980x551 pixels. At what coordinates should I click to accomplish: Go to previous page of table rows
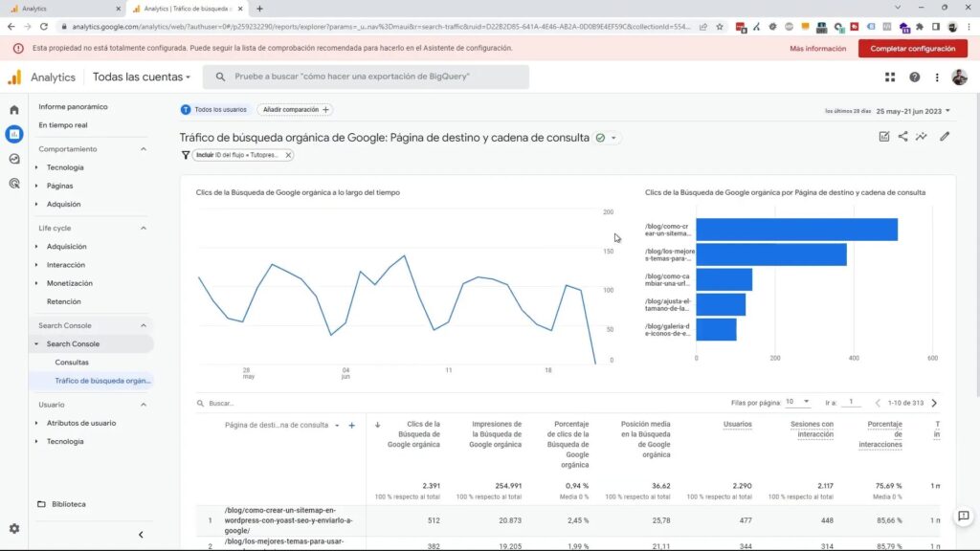[x=878, y=403]
